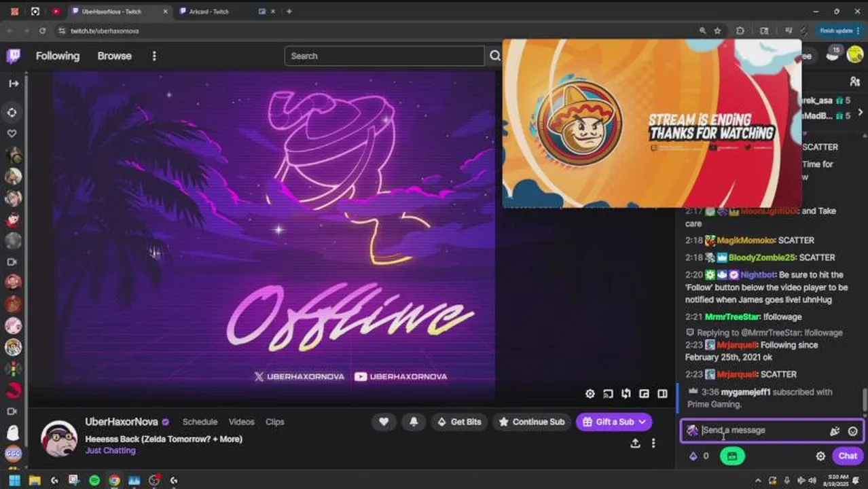Open the Schedule tab
Image resolution: width=868 pixels, height=489 pixels.
click(x=200, y=422)
